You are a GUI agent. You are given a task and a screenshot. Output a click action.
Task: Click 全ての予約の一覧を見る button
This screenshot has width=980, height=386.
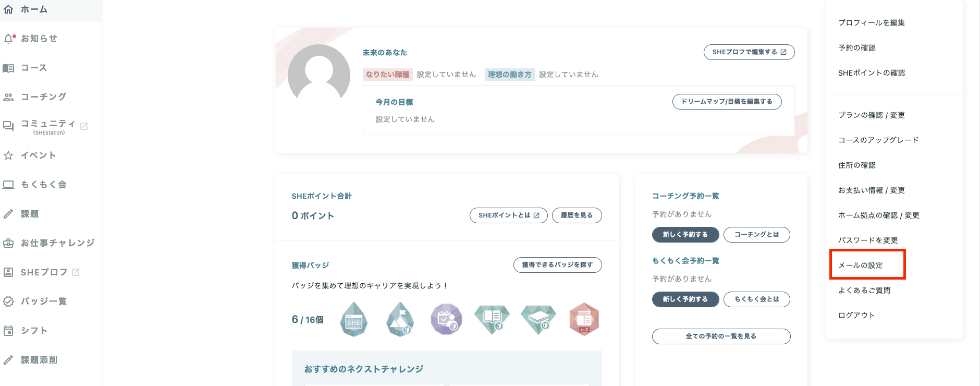[721, 336]
